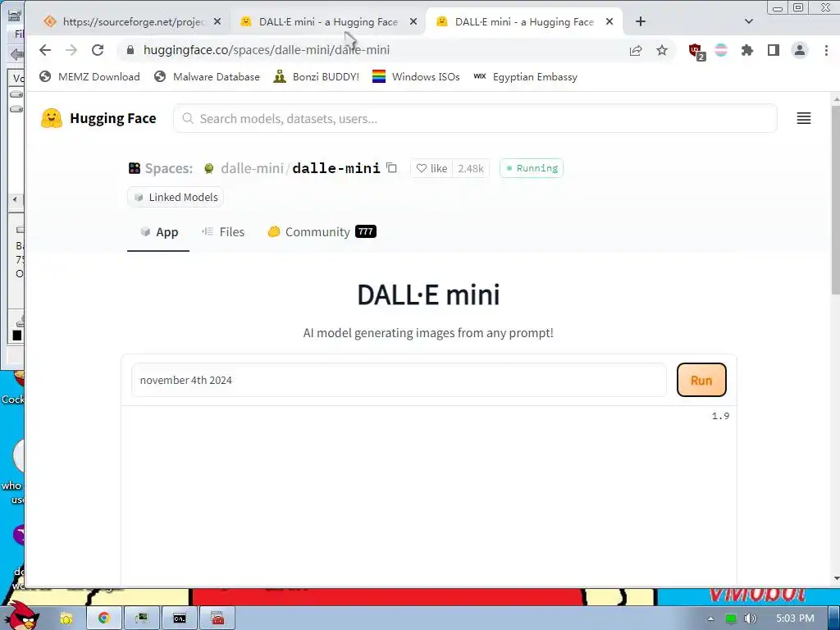
Task: Click the Running status badge
Action: click(x=532, y=168)
